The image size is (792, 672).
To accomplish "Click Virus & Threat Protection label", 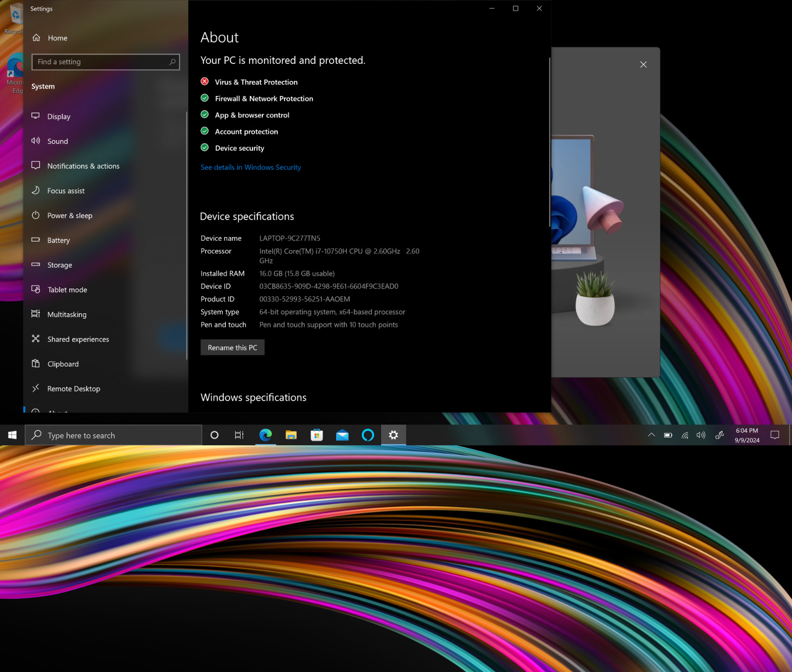I will tap(256, 82).
